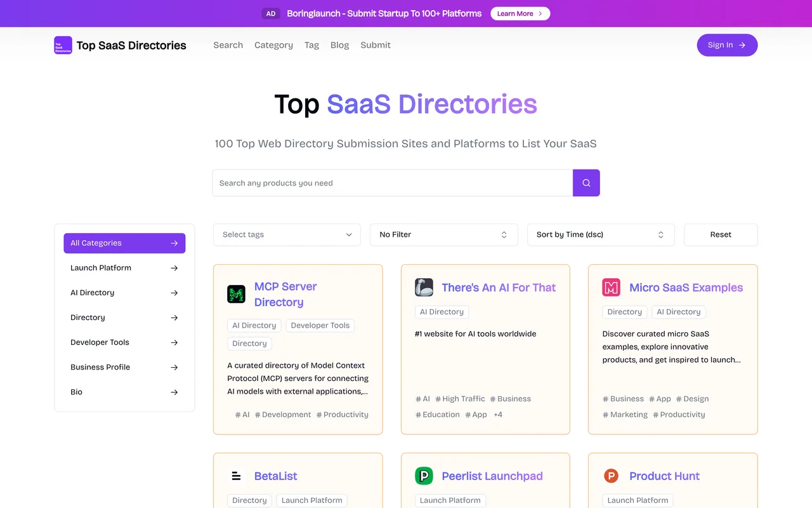Open the Sort by Time (dsc) dropdown
812x508 pixels.
[601, 234]
